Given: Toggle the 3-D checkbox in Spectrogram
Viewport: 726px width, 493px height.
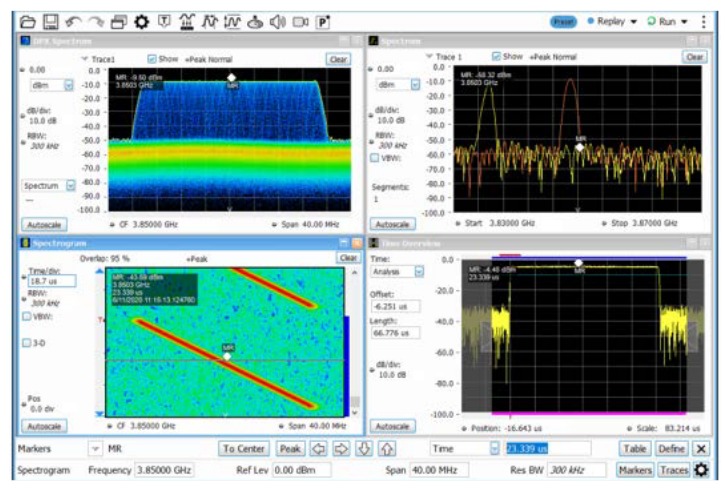Looking at the screenshot, I should tap(28, 342).
